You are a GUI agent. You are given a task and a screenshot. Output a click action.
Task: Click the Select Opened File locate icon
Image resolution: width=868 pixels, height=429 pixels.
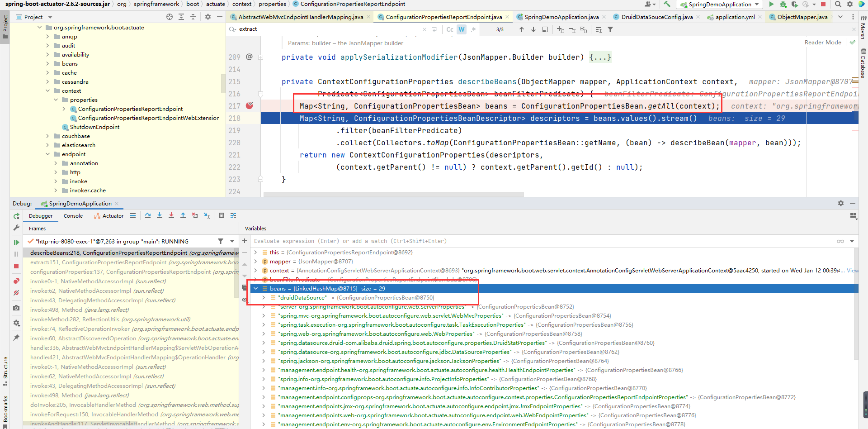click(x=170, y=17)
